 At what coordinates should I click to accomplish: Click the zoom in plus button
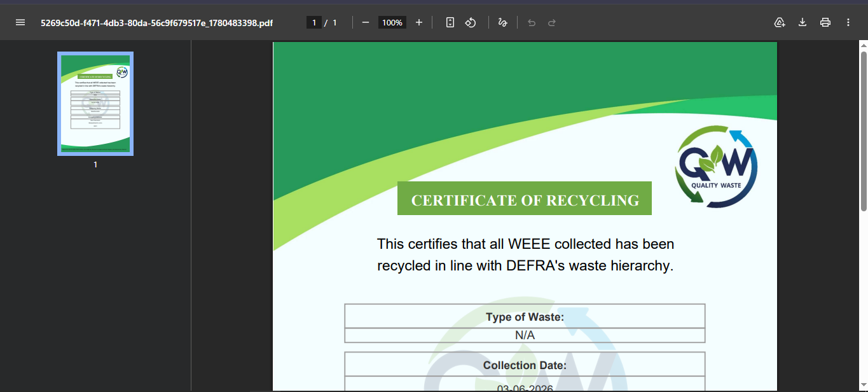pyautogui.click(x=419, y=22)
